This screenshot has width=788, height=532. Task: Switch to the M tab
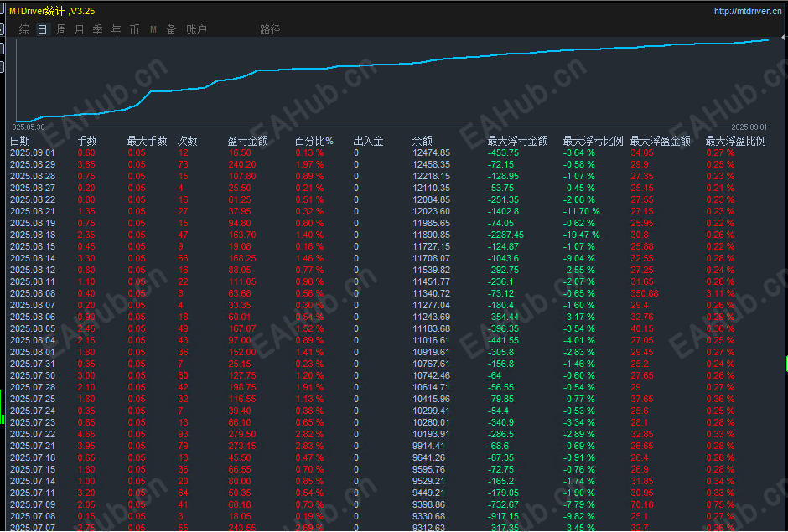coord(153,29)
